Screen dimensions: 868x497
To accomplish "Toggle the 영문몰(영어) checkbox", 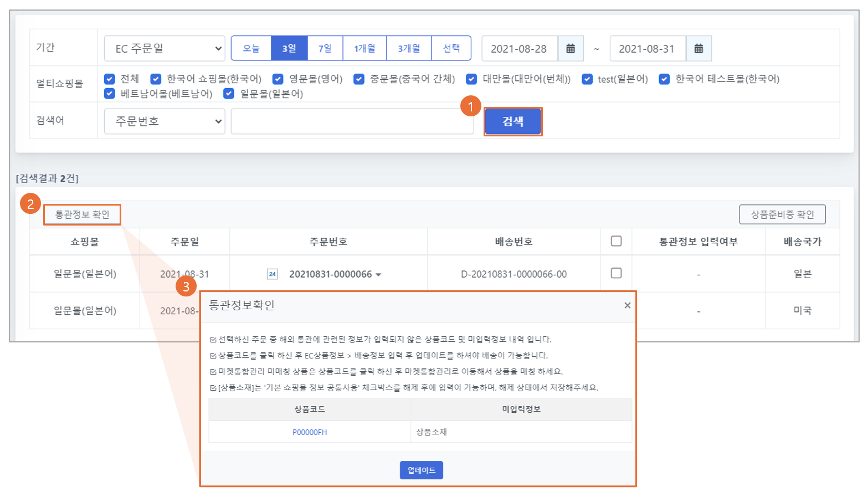I will point(278,79).
